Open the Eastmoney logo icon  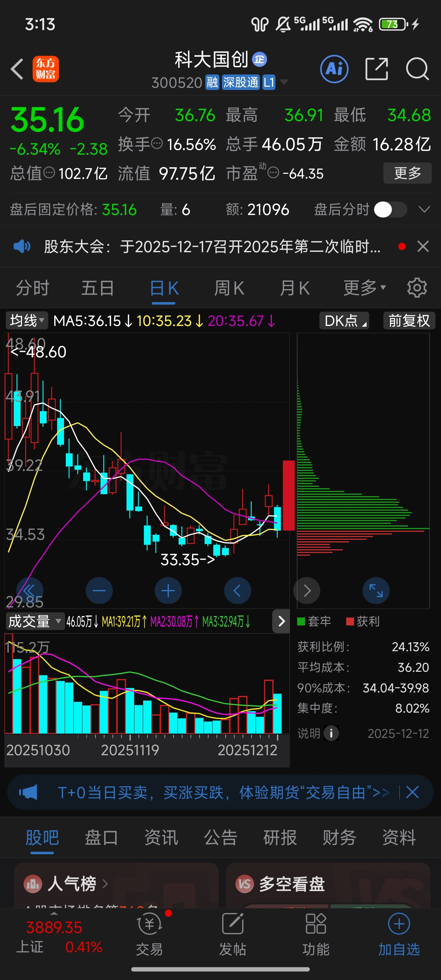[46, 69]
